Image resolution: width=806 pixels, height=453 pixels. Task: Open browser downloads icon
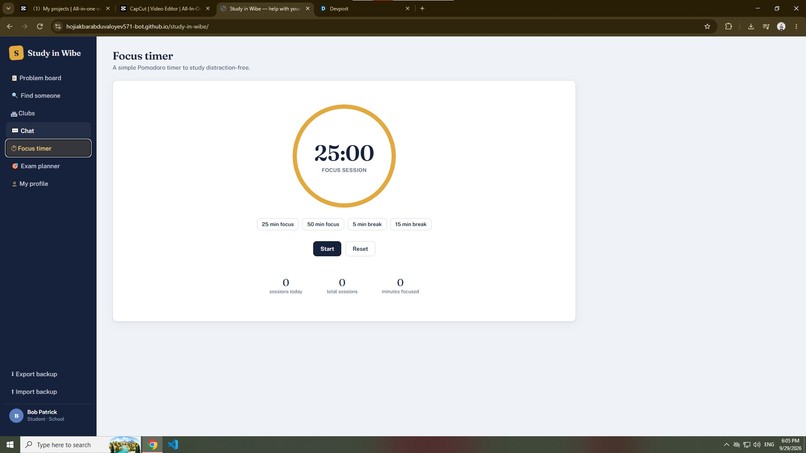750,26
